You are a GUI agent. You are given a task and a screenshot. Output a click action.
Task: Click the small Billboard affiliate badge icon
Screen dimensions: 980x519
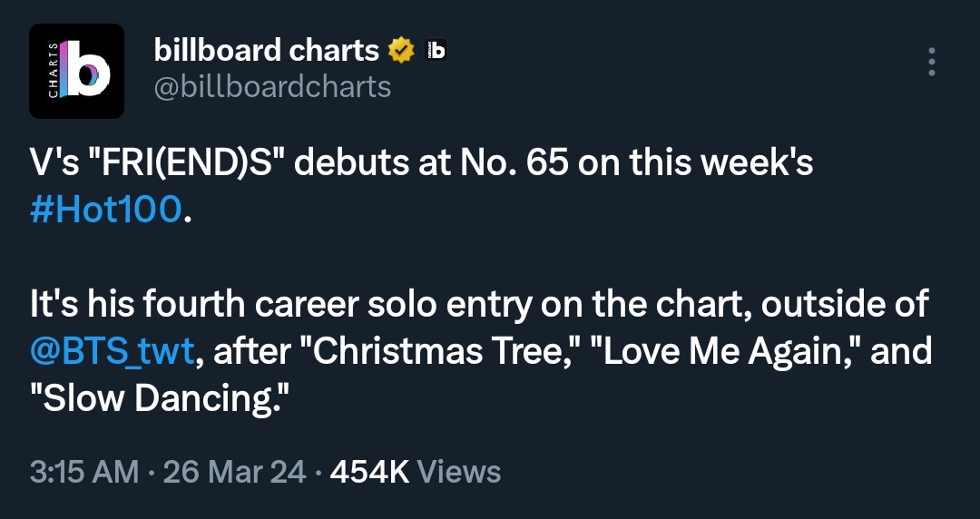[x=436, y=51]
